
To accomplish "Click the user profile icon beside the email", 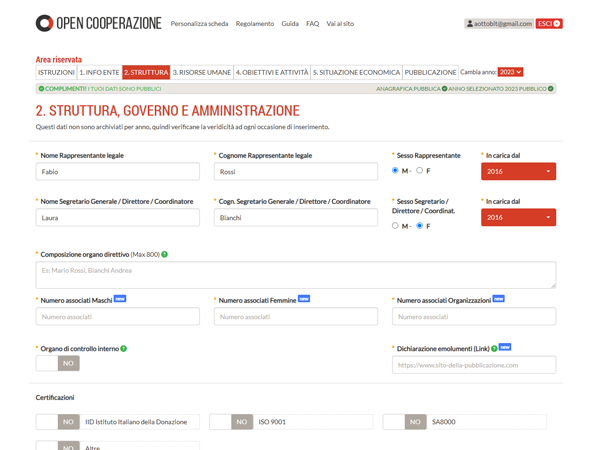I will (470, 23).
